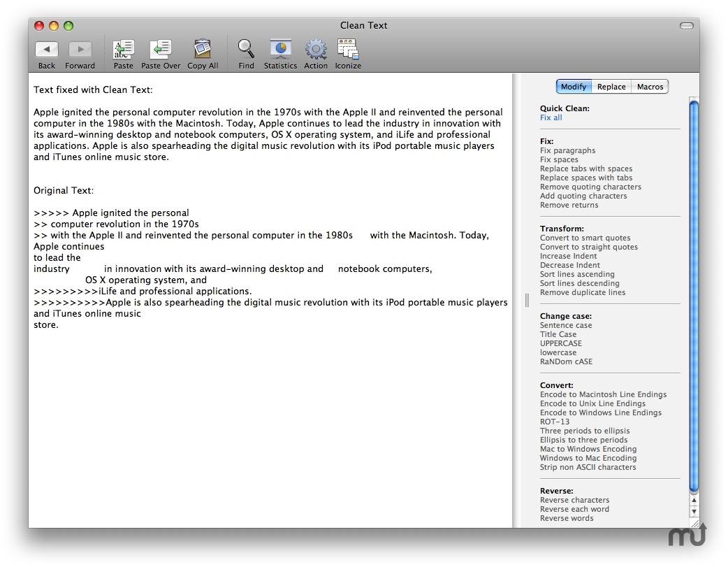Apply ROT-13 conversion
This screenshot has width=728, height=567.
click(554, 422)
